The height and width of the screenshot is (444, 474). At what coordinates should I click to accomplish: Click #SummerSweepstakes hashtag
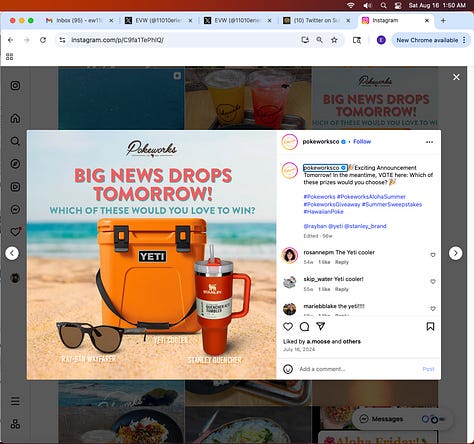pyautogui.click(x=392, y=204)
